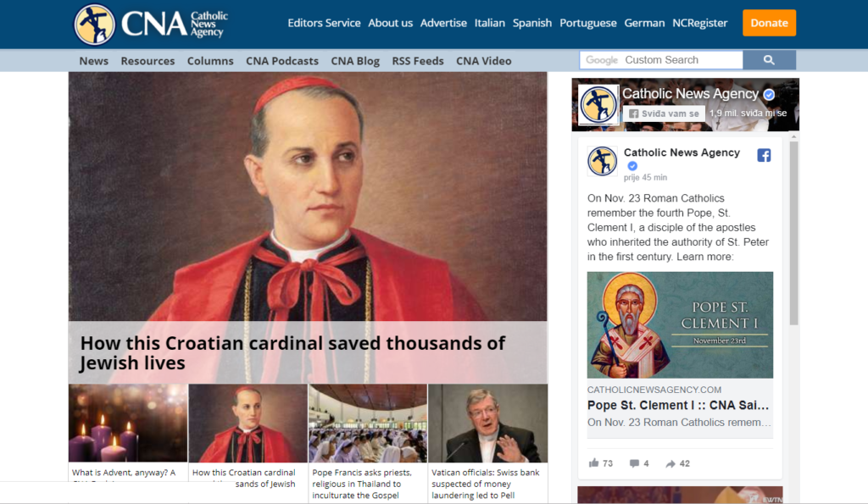Open comments via speech bubble icon

pyautogui.click(x=634, y=463)
